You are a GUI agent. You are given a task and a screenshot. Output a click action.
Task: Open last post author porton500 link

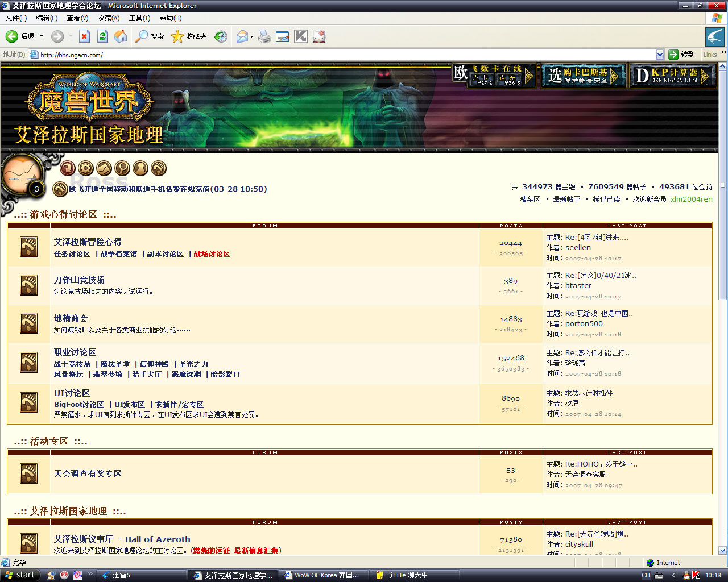click(584, 324)
